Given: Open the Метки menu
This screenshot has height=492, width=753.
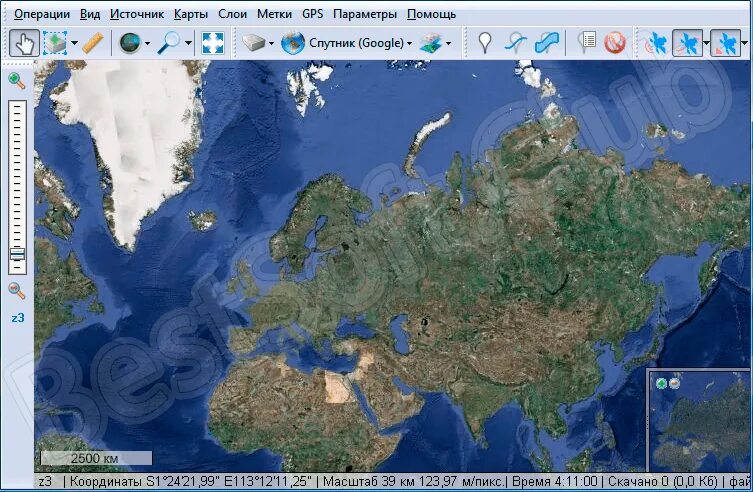Looking at the screenshot, I should click(274, 14).
